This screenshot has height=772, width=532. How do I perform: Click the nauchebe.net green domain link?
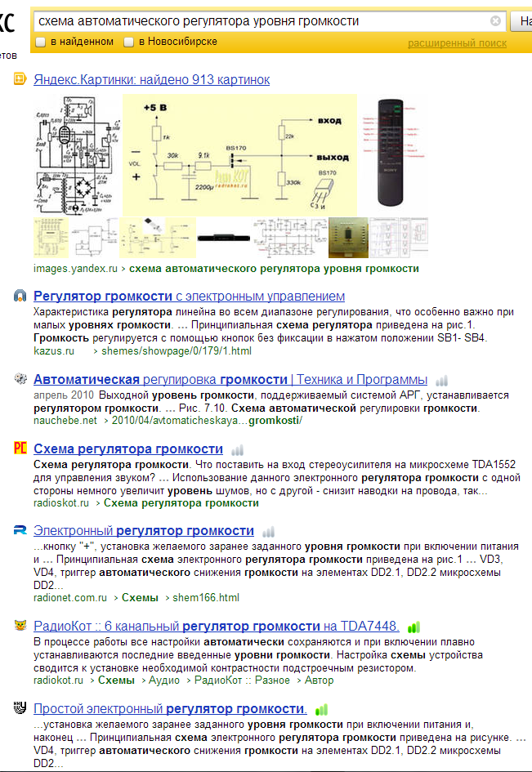tap(65, 420)
